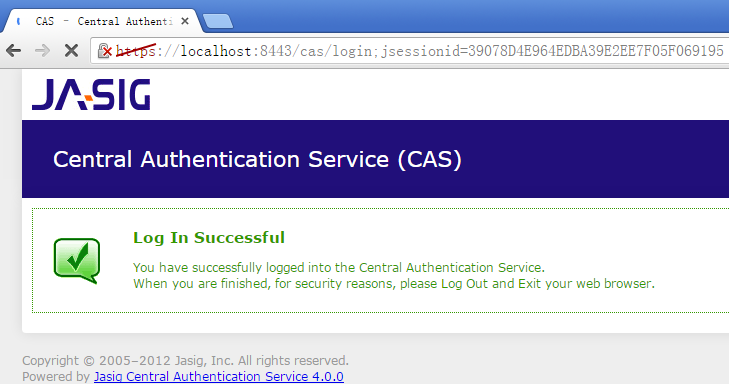Click the 'please Log Out and Exit' message line

point(394,284)
